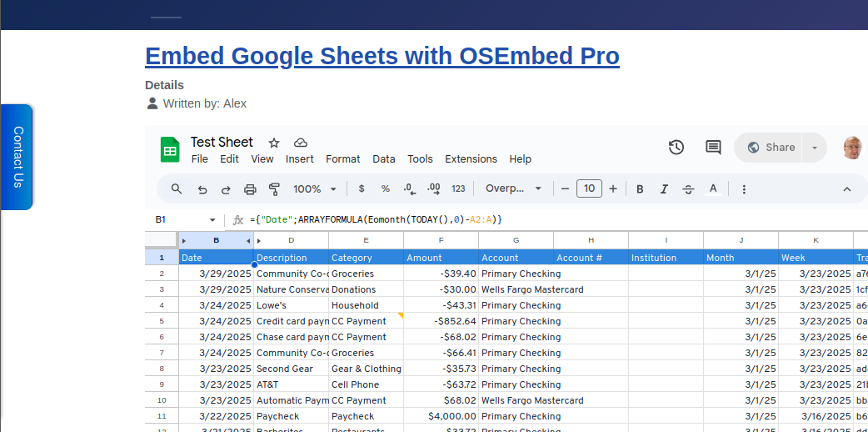Format as percent
This screenshot has width=868, height=432.
(386, 189)
